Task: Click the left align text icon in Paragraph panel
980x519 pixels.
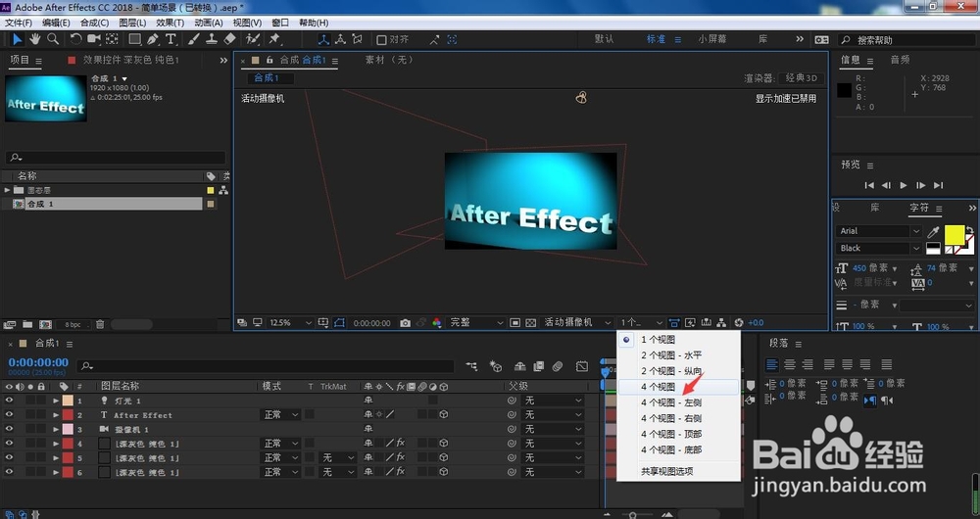Action: (x=772, y=364)
